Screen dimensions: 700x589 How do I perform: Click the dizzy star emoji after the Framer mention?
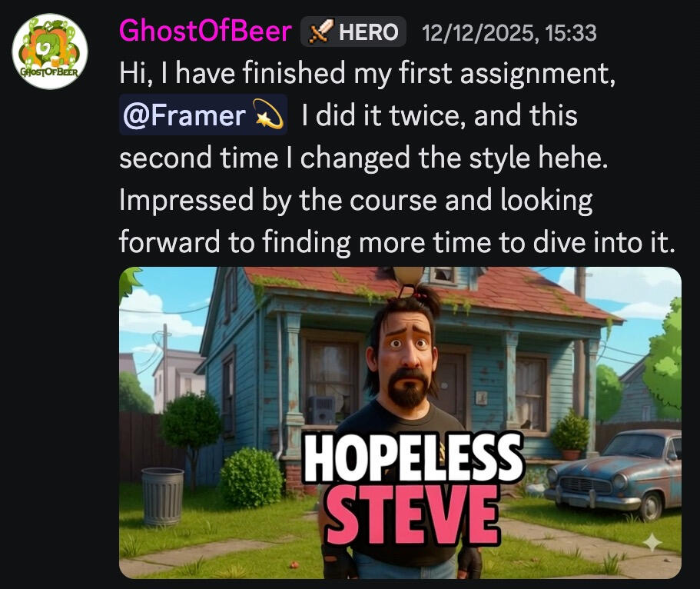[267, 115]
